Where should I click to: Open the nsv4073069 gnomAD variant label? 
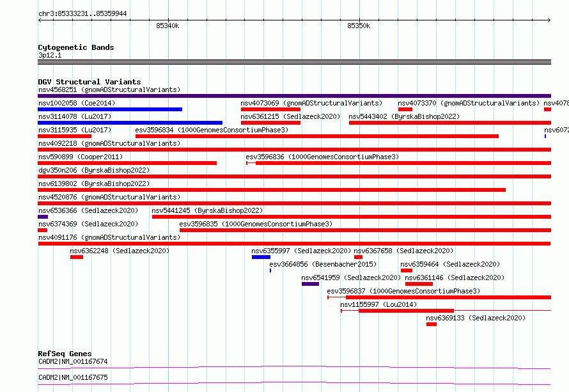click(311, 103)
